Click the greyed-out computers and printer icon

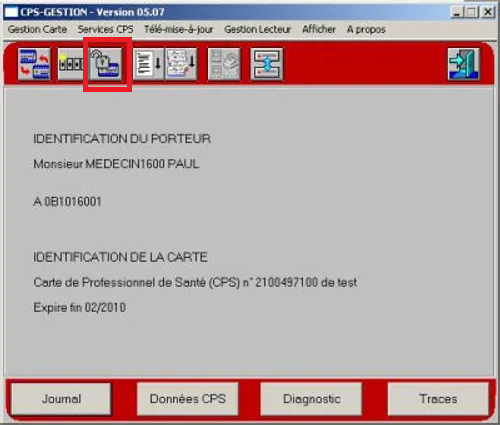[x=224, y=64]
